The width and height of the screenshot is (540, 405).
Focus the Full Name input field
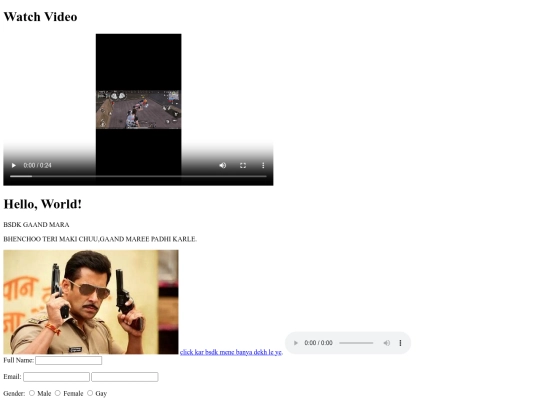tap(69, 361)
